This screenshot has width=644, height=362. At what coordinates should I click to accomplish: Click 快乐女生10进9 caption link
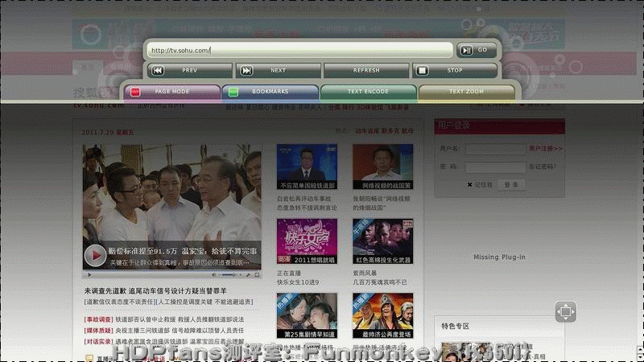[298, 282]
